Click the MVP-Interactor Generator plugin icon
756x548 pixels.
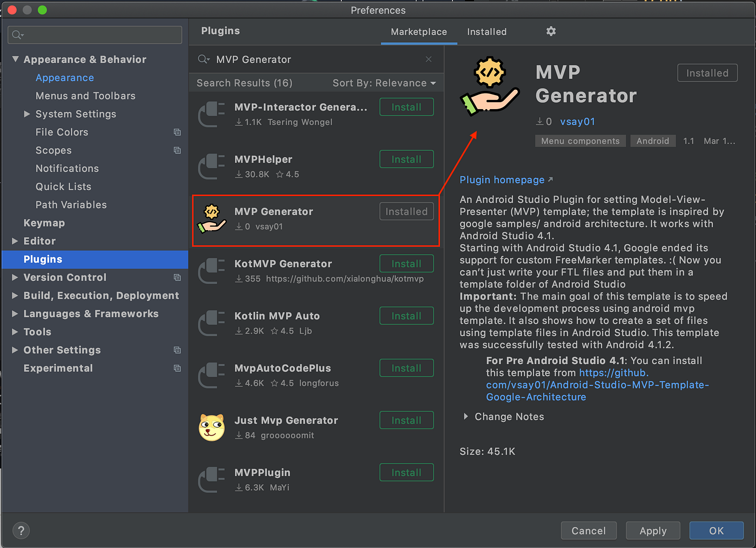212,114
